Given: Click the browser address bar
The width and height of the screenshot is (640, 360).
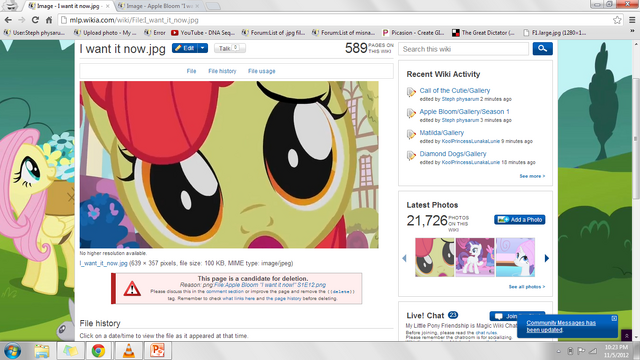Looking at the screenshot, I should point(335,20).
